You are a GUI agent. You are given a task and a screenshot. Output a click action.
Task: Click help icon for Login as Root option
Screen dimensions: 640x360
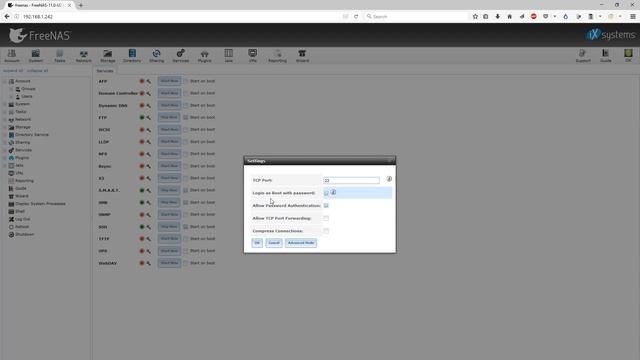point(333,192)
